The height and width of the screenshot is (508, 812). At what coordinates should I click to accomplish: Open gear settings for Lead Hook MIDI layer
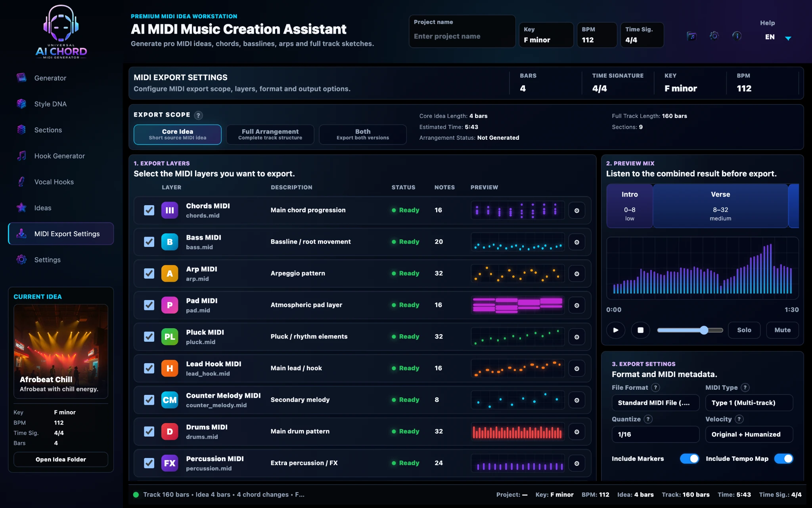point(576,368)
